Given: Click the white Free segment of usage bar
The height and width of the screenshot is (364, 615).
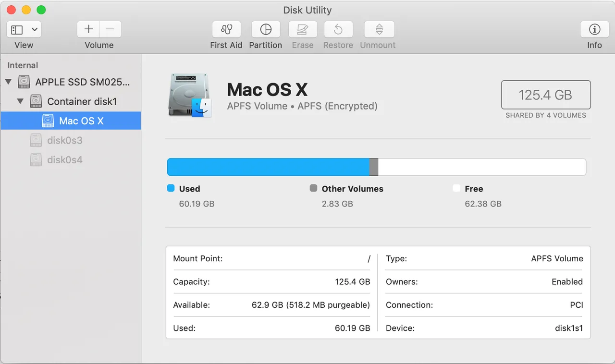Looking at the screenshot, I should pyautogui.click(x=482, y=167).
